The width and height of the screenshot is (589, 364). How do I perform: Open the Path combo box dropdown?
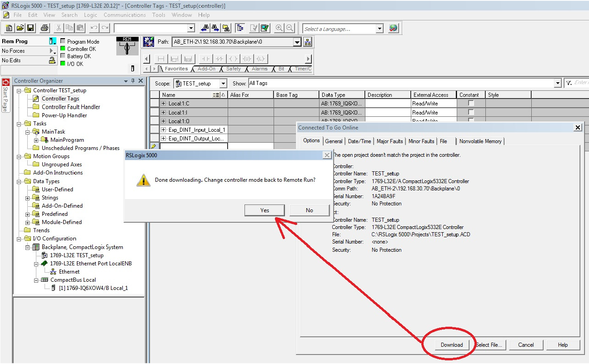(297, 42)
